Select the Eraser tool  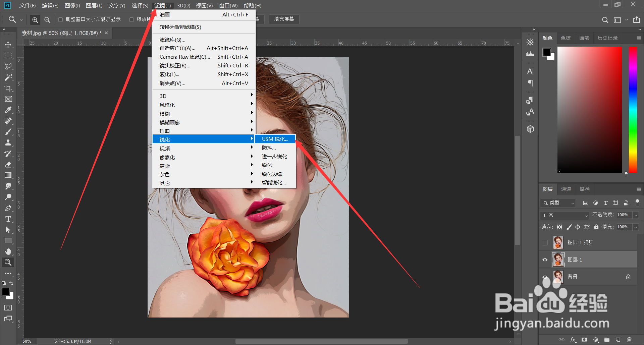[x=8, y=165]
